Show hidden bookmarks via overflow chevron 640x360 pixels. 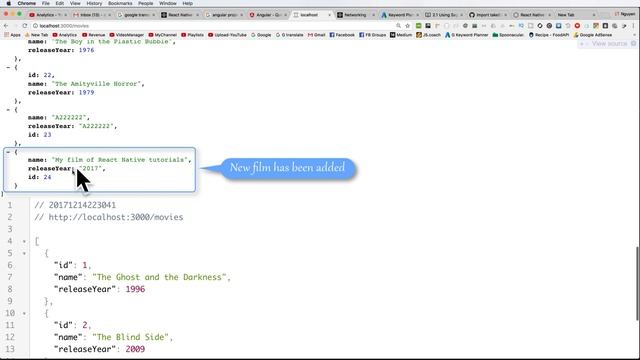[x=634, y=35]
